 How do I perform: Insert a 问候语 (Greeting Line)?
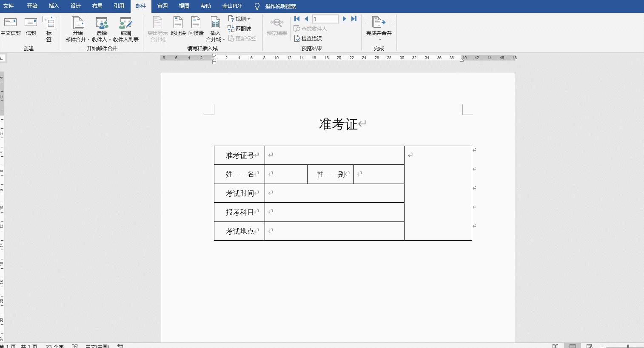point(195,28)
